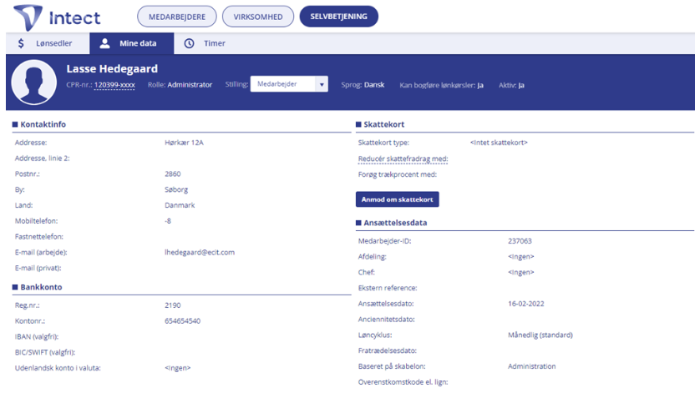Click the Bankkonto section heading

[x=41, y=287]
